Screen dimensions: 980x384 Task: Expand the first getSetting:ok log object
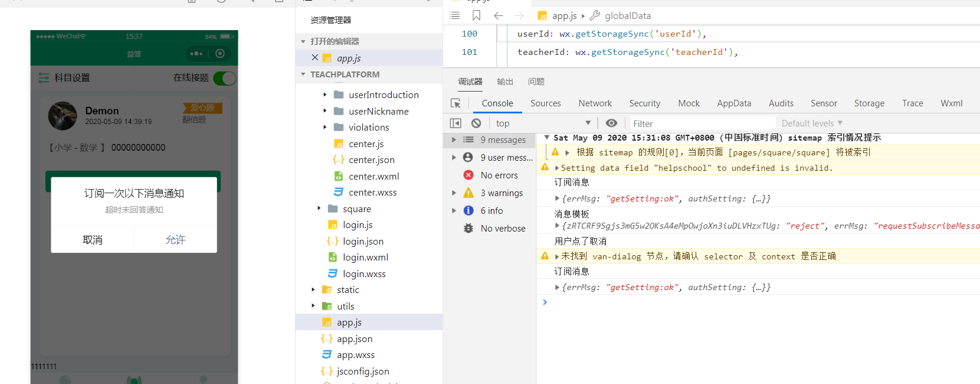tap(557, 198)
